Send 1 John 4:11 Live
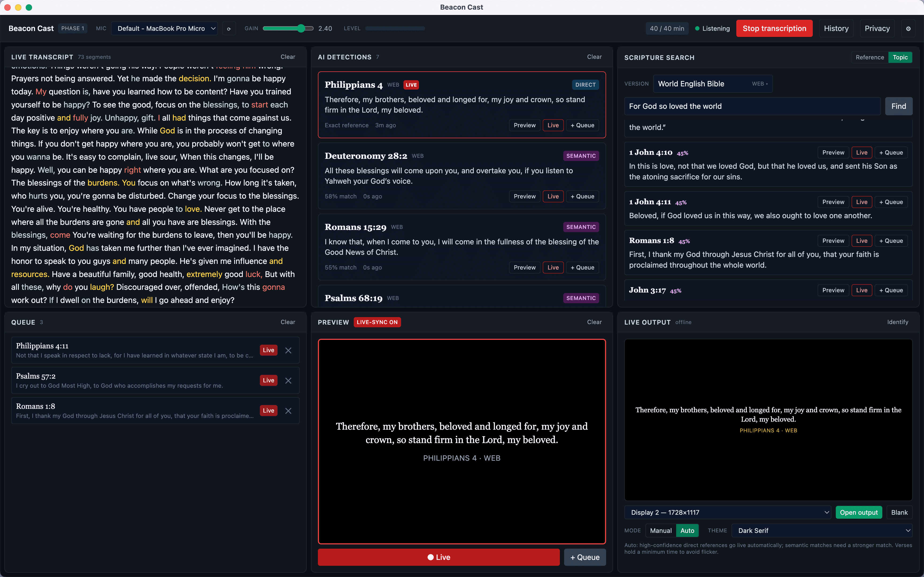The height and width of the screenshot is (577, 924). click(861, 202)
